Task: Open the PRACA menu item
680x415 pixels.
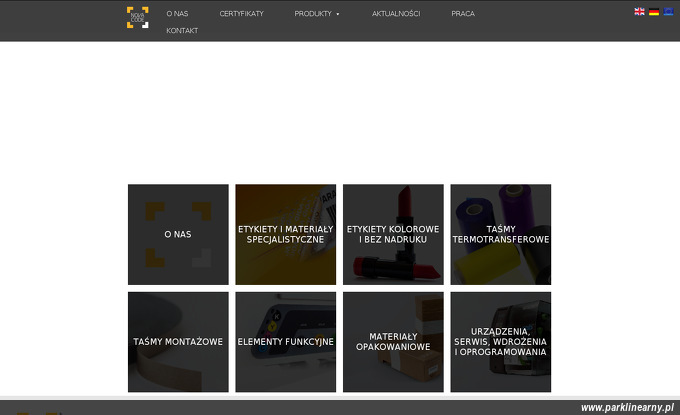Action: click(463, 14)
